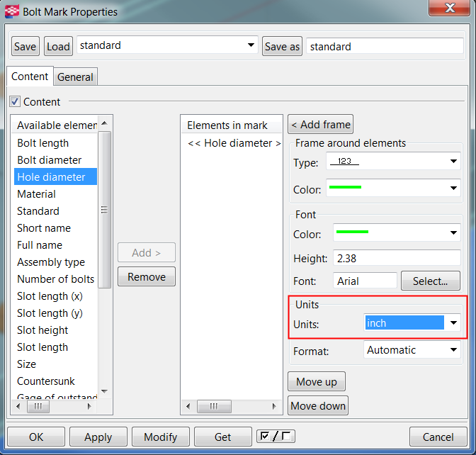Screen dimensions: 476x455
Task: Close the Bolt Mark Properties dialog
Action: [448, 9]
